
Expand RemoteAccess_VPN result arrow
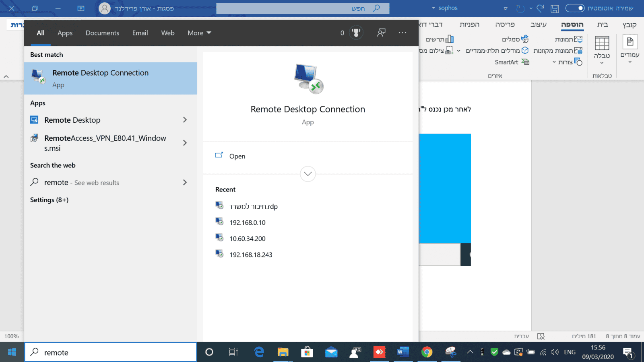coord(185,143)
